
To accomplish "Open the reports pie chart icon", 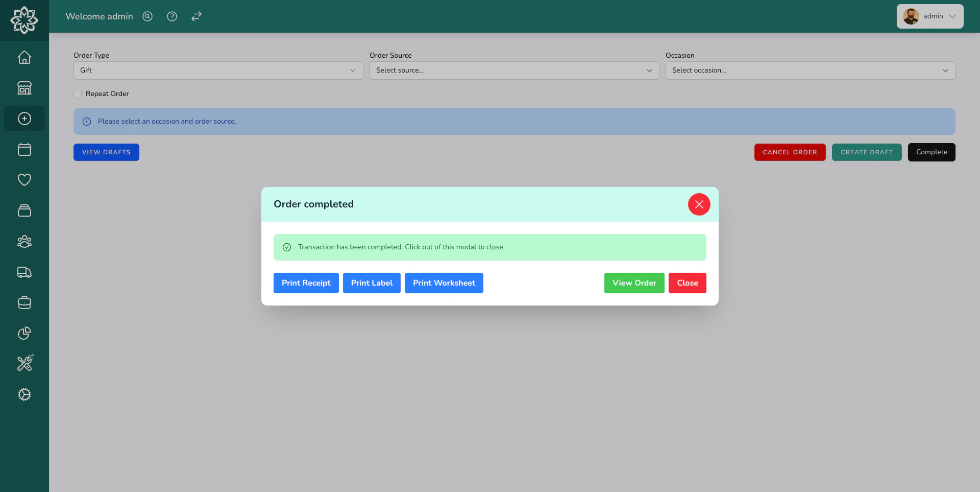I will coord(24,333).
